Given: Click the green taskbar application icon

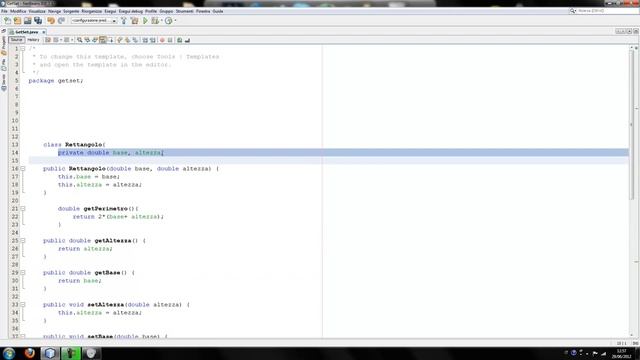Looking at the screenshot, I should click(x=71, y=353).
